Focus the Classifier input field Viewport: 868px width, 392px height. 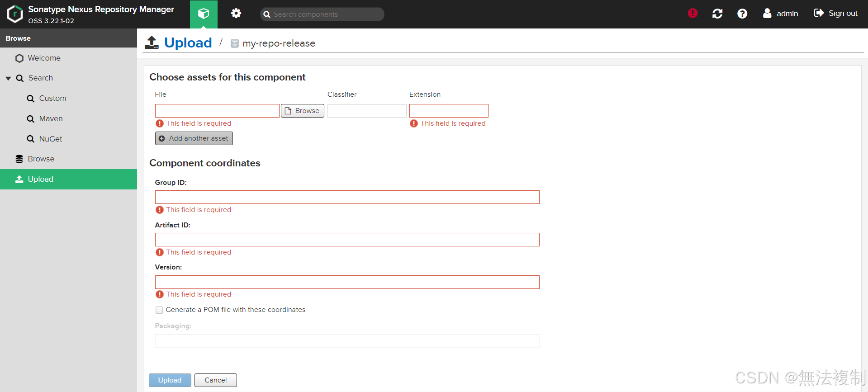(367, 111)
